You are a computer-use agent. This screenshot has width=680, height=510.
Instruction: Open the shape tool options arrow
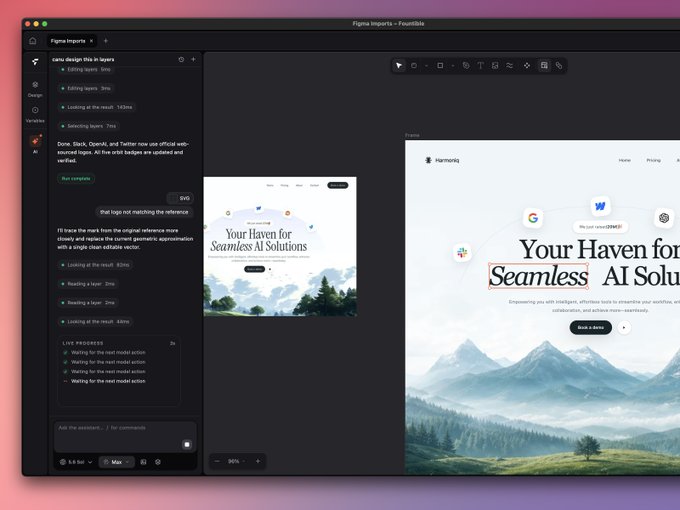[x=453, y=66]
